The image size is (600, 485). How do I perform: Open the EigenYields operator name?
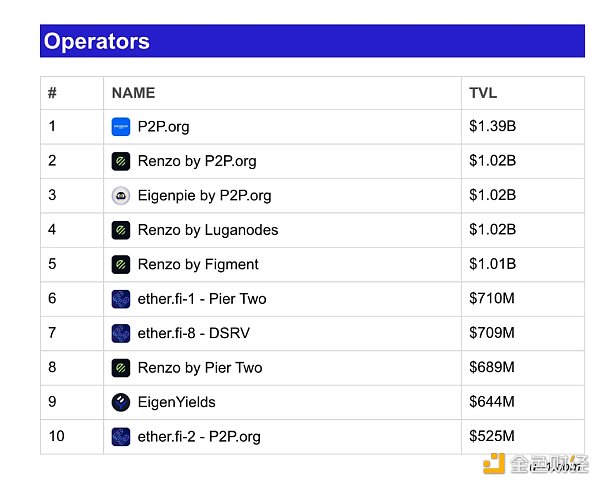click(176, 402)
